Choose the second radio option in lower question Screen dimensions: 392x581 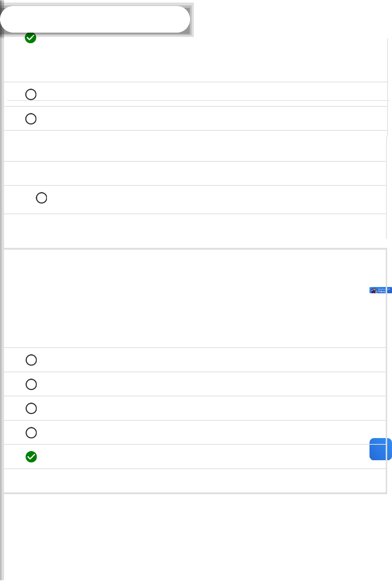pyautogui.click(x=31, y=385)
